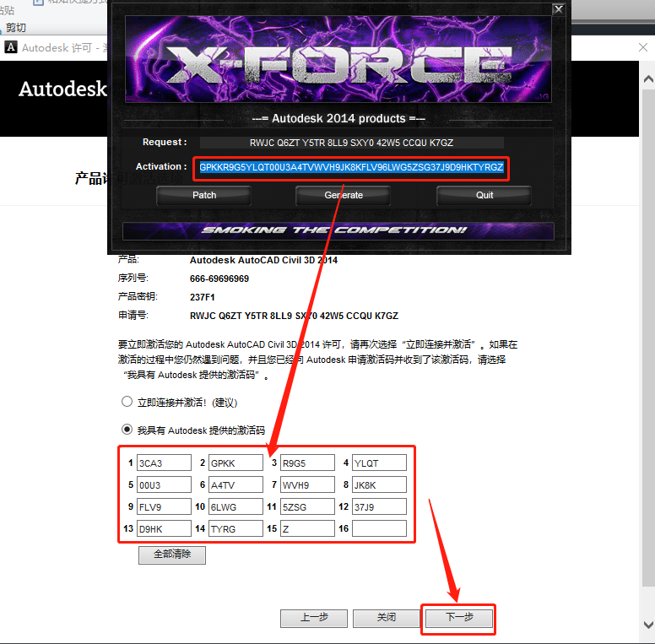Screen dimensions: 655x644
Task: Click the Patch button in X-Force
Action: click(x=204, y=196)
